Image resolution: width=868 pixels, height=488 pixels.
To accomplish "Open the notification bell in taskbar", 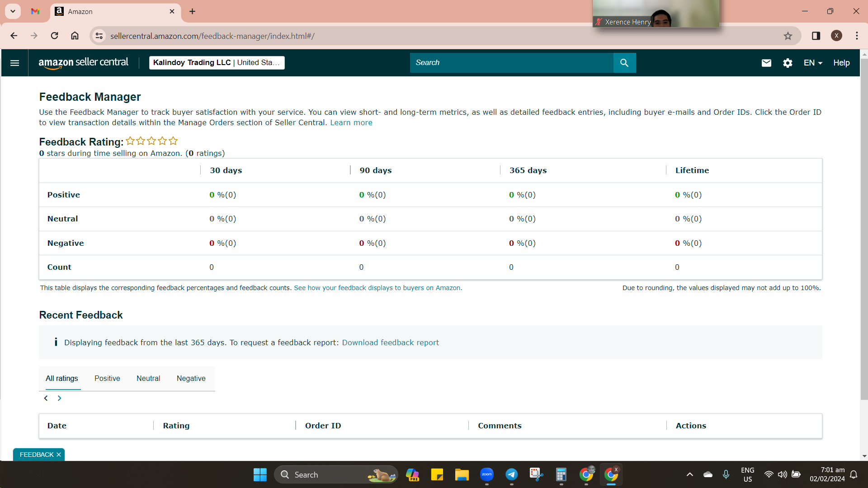I will point(854,474).
